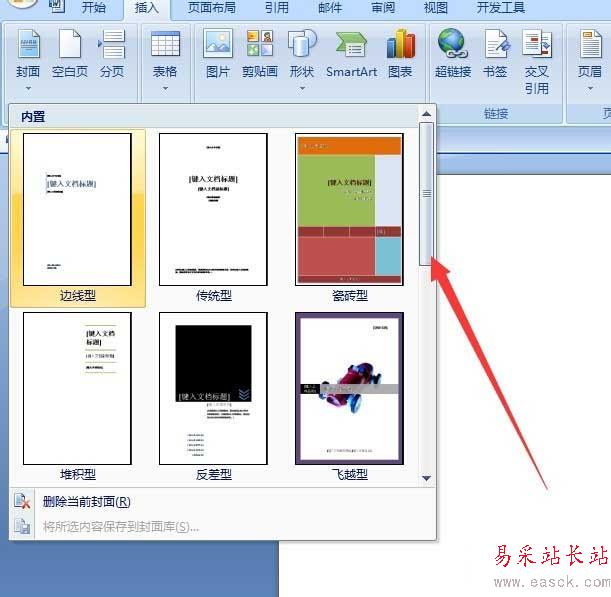Screen dimensions: 611x597
Task: Switch to the 页面布局 tab
Action: click(212, 8)
